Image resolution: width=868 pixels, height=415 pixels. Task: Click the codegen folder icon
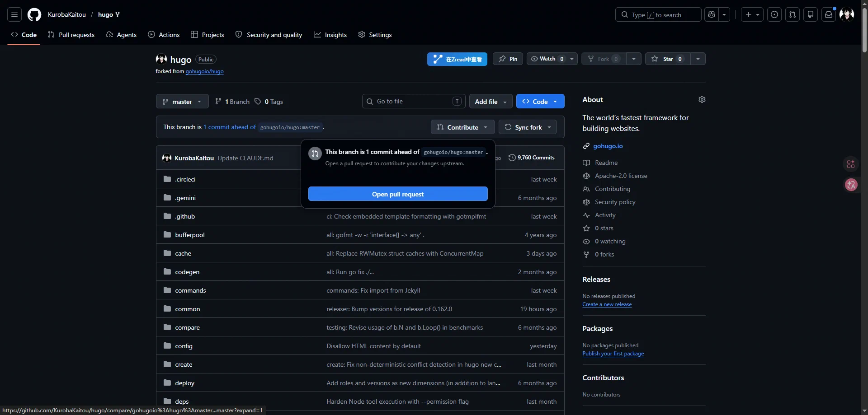click(167, 272)
